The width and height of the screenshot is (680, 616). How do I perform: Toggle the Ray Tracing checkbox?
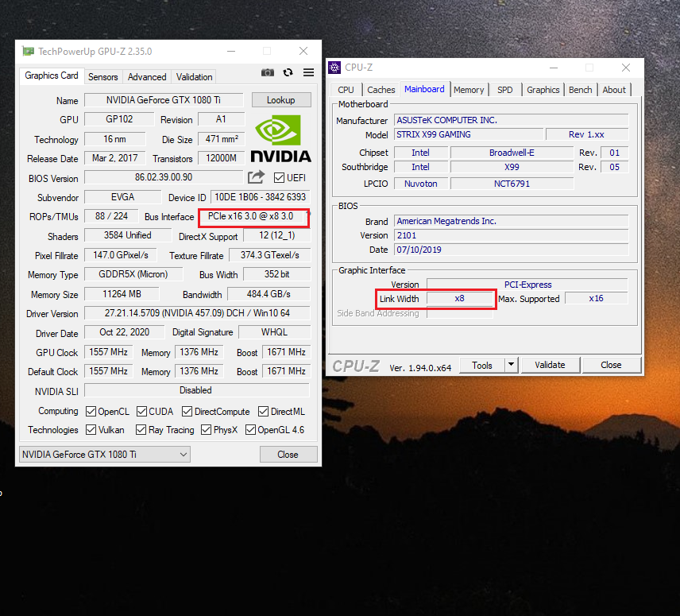tap(141, 429)
